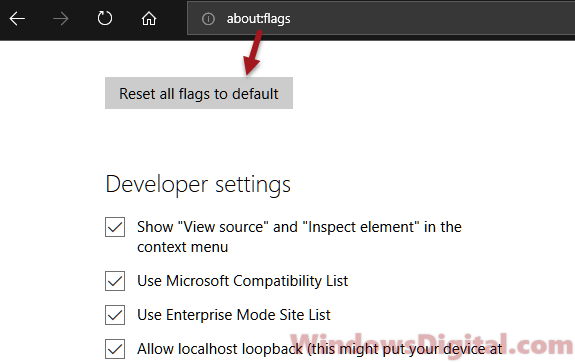
Task: Go back using the back arrow
Action: click(x=17, y=18)
